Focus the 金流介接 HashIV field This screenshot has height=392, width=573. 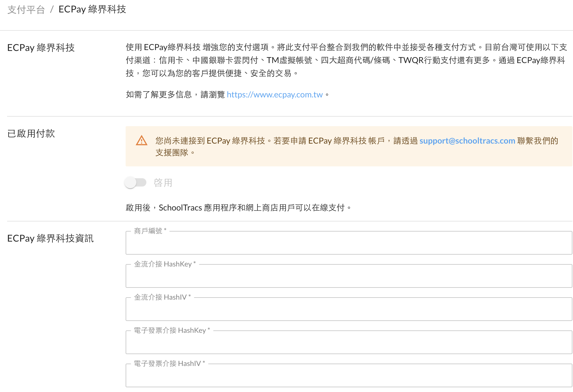(349, 309)
